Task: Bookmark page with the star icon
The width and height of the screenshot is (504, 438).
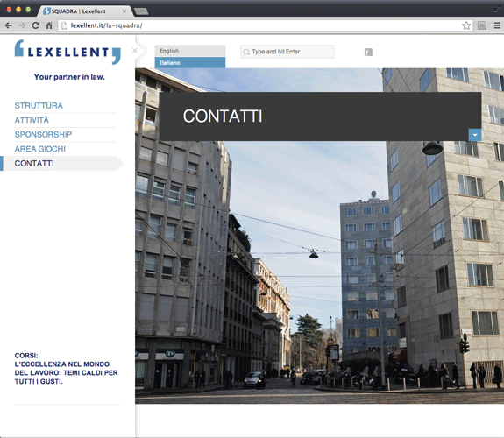Action: 466,25
